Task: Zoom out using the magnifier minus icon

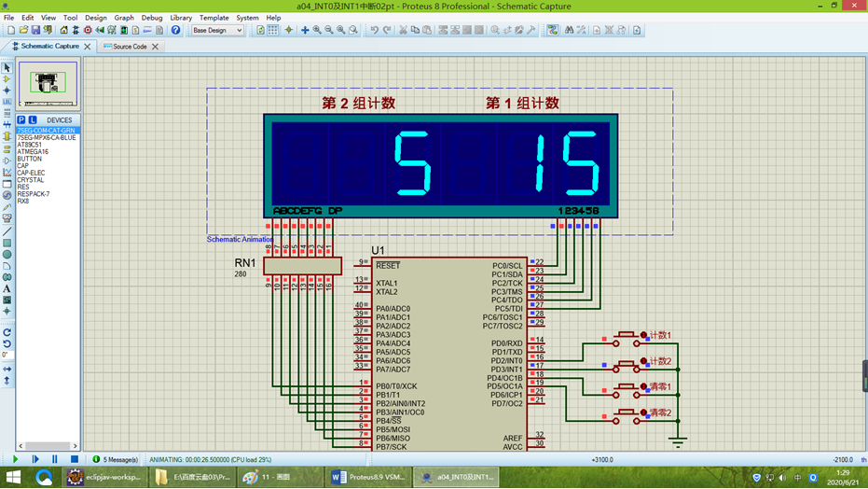Action: 329,30
